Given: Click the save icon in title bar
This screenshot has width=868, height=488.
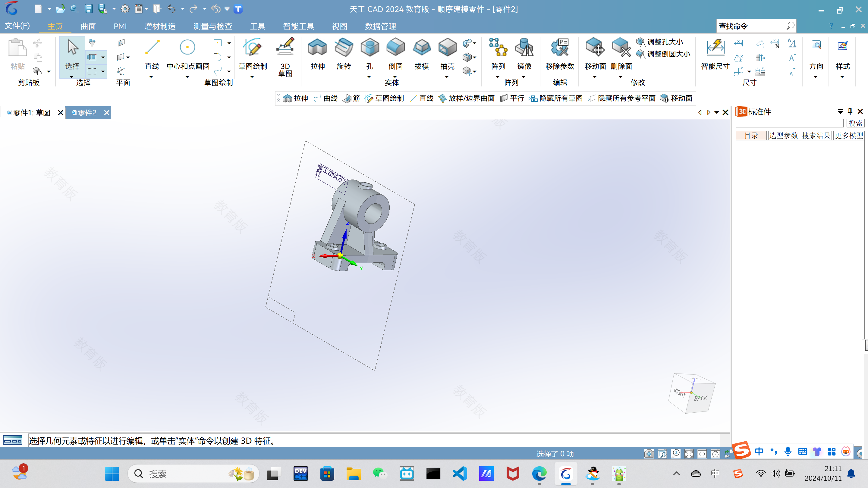Looking at the screenshot, I should 88,9.
